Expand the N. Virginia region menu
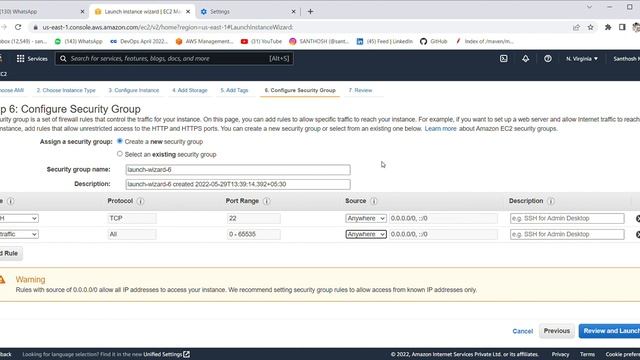 [582, 59]
